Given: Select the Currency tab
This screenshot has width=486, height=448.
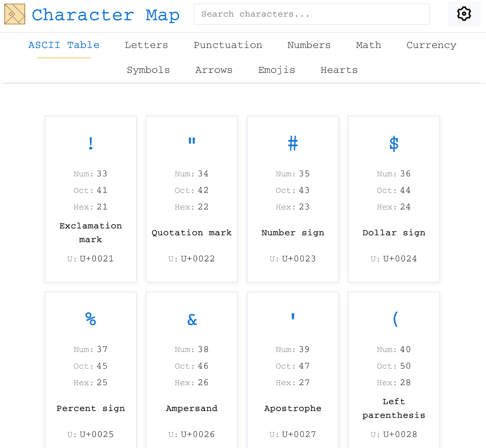Looking at the screenshot, I should [x=431, y=45].
